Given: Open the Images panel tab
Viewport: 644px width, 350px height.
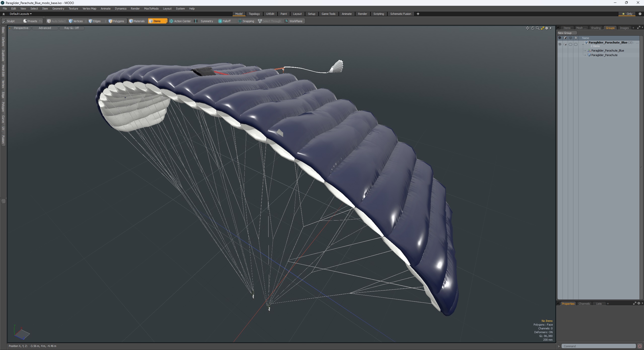Looking at the screenshot, I should [624, 28].
